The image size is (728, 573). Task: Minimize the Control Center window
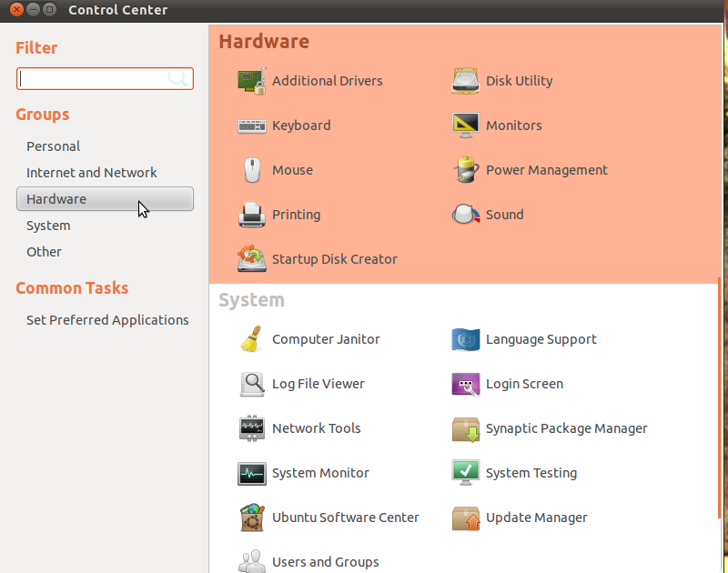click(33, 9)
